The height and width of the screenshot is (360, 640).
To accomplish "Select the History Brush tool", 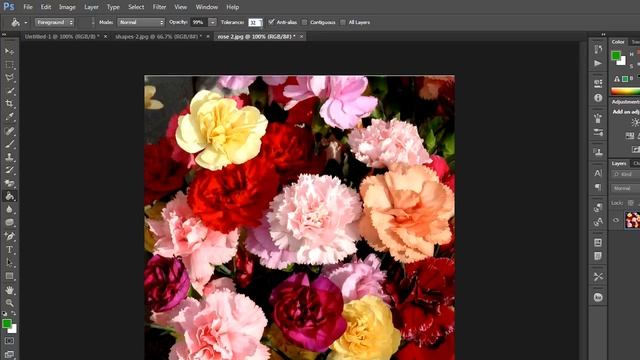I will click(9, 170).
